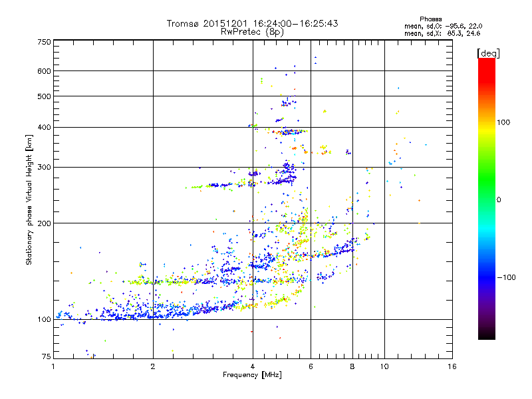The width and height of the screenshot is (532, 399).
Task: Click the colorbar tick label "0"
Action: click(499, 199)
